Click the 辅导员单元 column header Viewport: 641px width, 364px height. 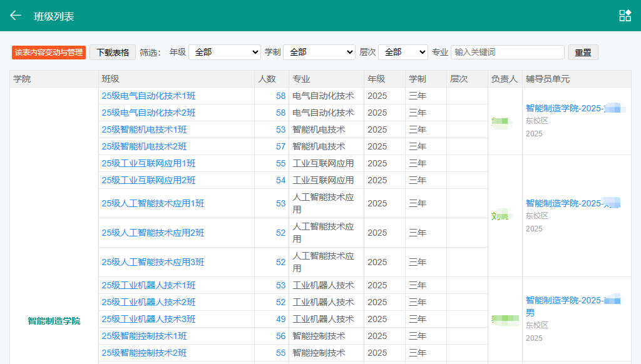click(548, 79)
